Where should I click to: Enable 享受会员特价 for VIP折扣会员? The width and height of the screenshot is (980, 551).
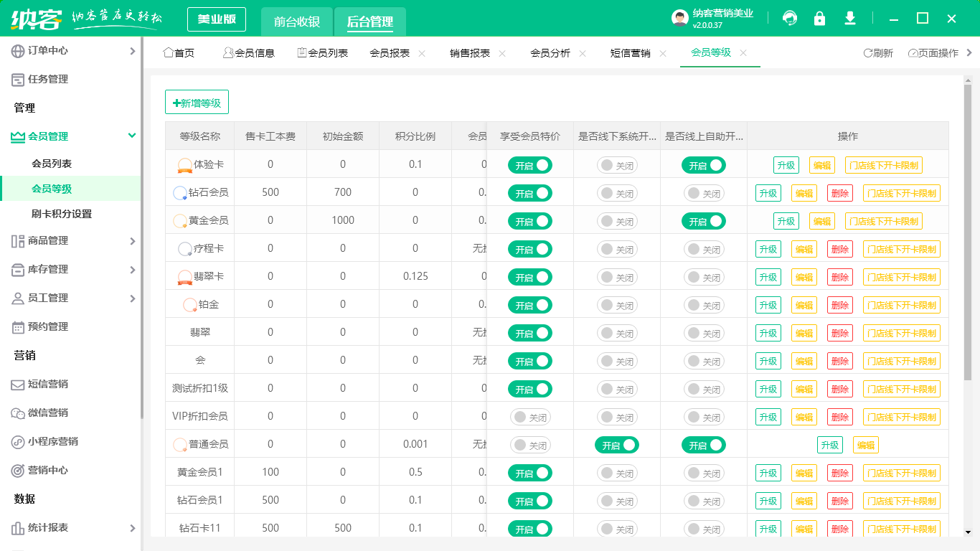pos(530,417)
